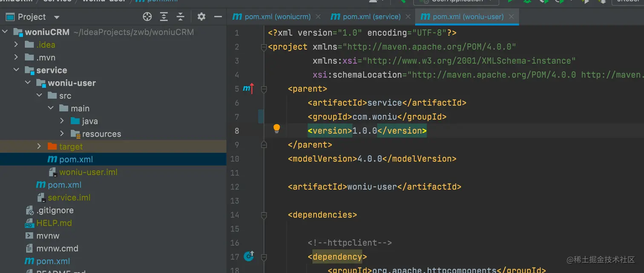Expand the .idea folder arrow
Screen dimensions: 644x273
pos(16,45)
